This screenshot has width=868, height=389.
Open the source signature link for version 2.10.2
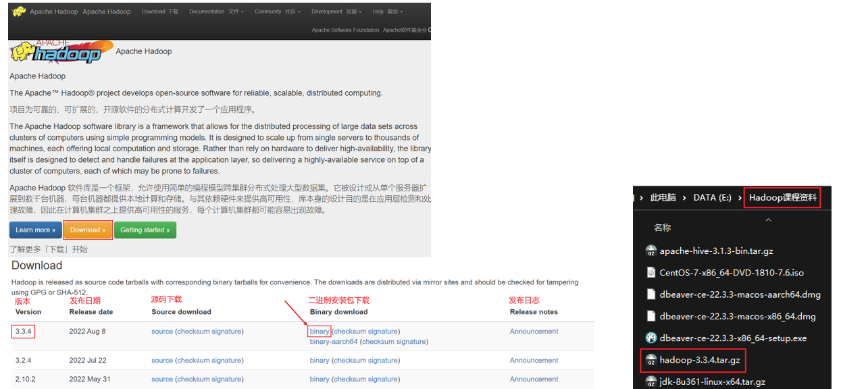(226, 380)
